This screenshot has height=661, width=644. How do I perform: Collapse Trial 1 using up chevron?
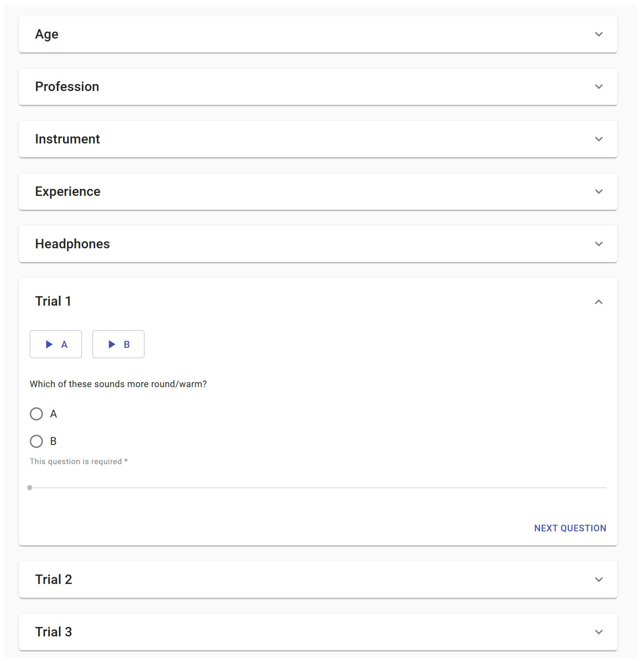point(599,301)
